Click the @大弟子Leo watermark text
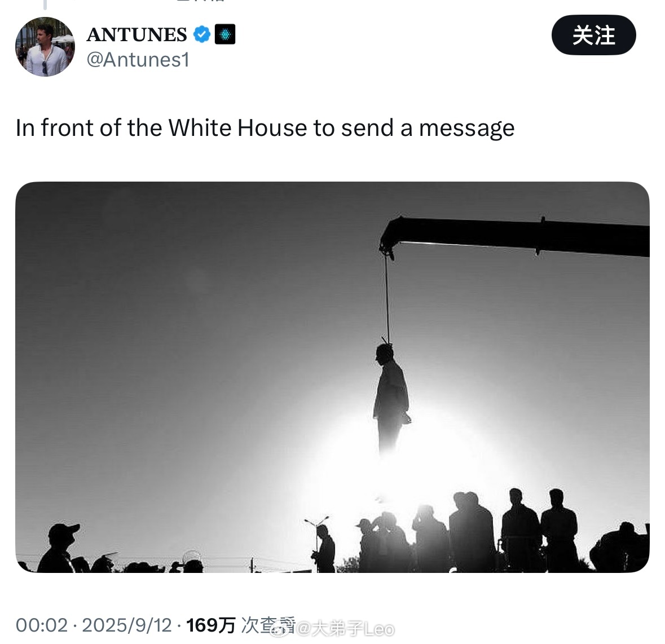 point(346,629)
